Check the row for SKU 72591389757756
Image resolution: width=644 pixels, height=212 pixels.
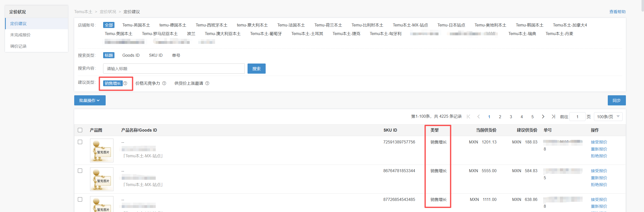pyautogui.click(x=80, y=142)
